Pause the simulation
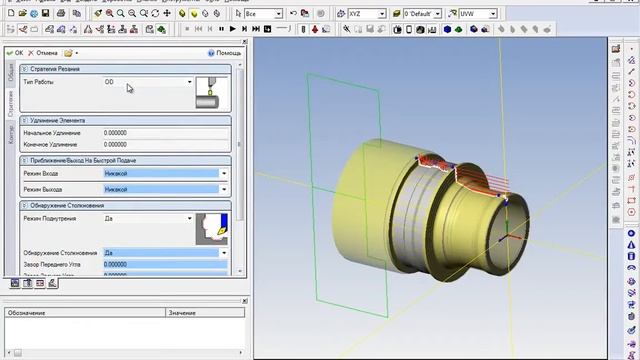This screenshot has width=640, height=360. click(221, 29)
